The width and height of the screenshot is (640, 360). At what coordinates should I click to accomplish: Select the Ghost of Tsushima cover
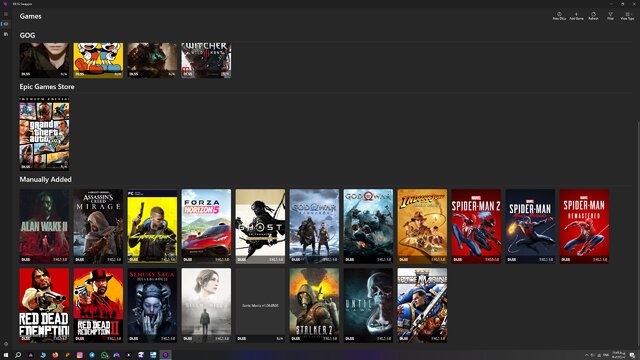pos(260,226)
